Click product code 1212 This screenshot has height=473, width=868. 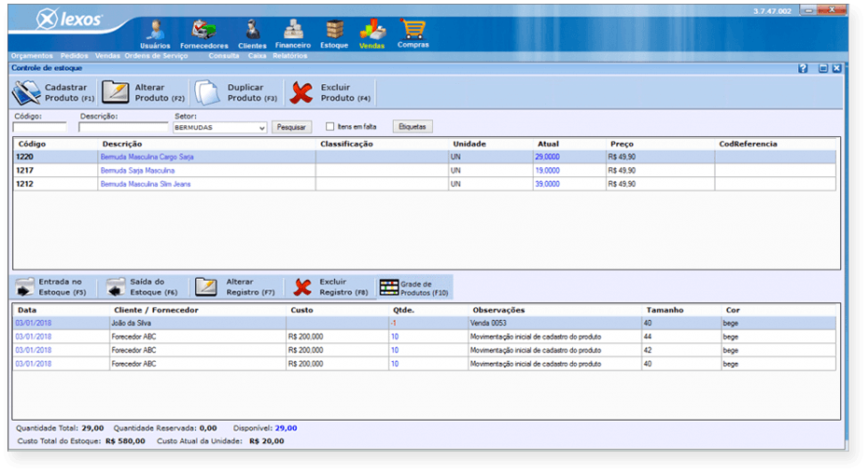[x=24, y=184]
